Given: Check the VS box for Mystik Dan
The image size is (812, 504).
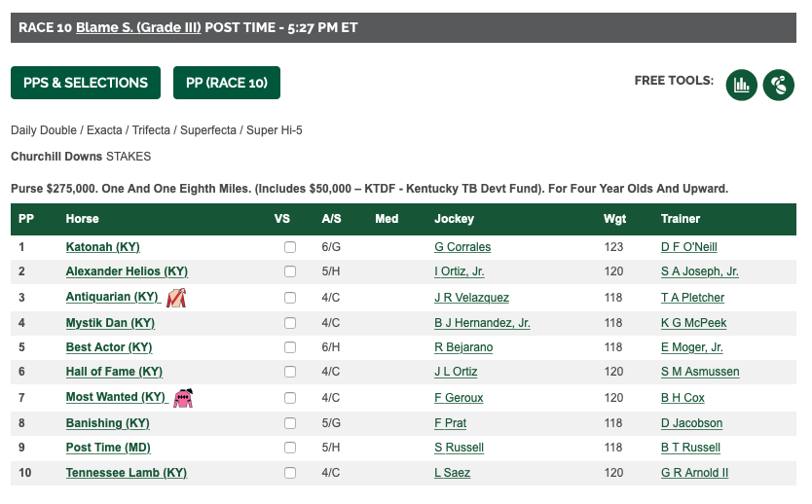Looking at the screenshot, I should tap(290, 323).
